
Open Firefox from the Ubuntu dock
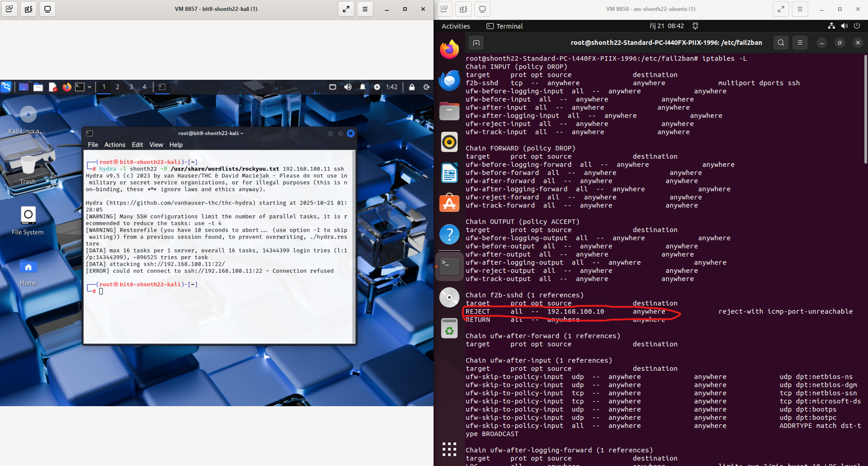pos(449,49)
